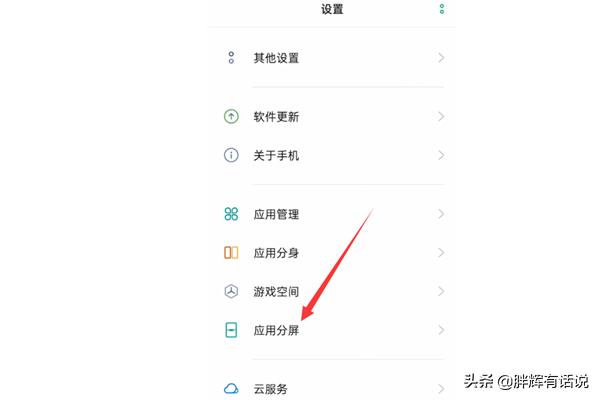Tap the Cloud Service (云服务) cloud icon
The width and height of the screenshot is (600, 400).
[231, 388]
